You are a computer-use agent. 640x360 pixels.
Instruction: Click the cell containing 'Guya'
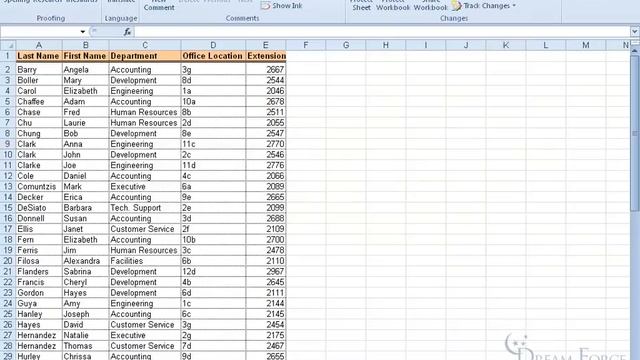(x=39, y=303)
